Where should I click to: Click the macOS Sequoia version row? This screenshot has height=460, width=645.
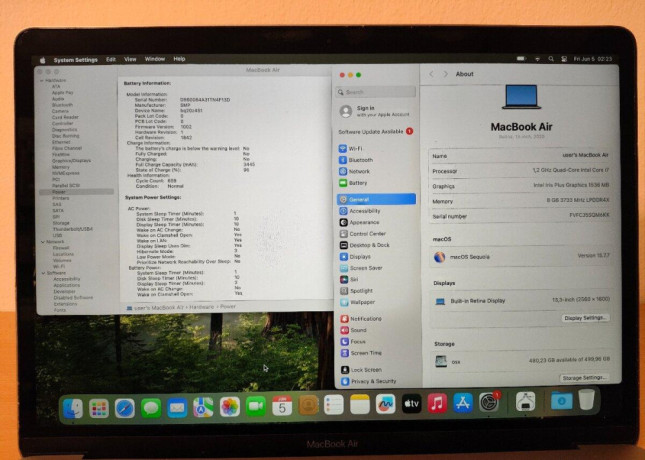(521, 257)
